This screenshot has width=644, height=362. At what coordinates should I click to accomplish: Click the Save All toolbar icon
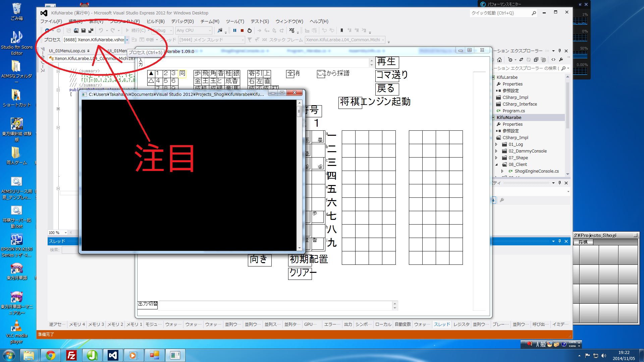click(x=91, y=31)
